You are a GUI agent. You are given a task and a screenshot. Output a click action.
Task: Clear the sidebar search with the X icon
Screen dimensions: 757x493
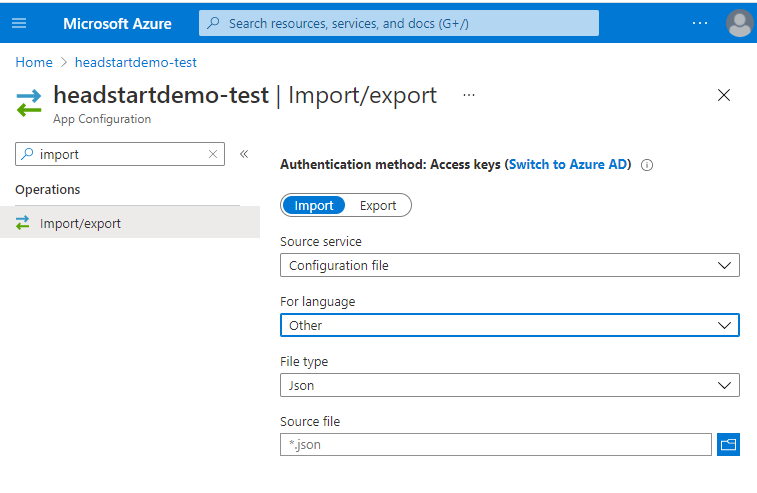(212, 154)
